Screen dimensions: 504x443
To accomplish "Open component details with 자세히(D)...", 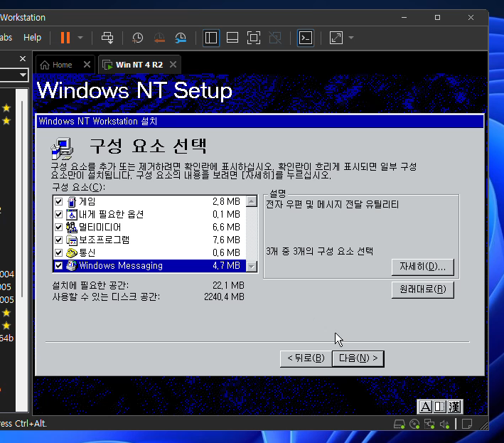I will (423, 267).
